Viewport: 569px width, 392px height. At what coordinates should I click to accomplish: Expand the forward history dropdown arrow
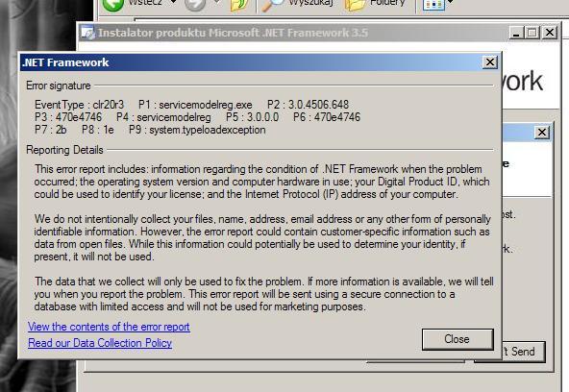(217, 2)
